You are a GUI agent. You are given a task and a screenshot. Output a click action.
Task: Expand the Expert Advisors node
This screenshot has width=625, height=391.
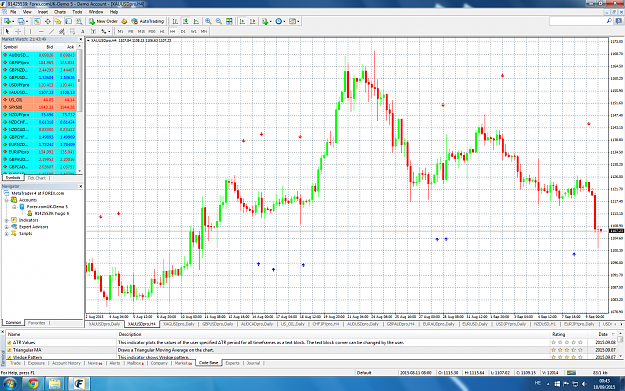6,227
